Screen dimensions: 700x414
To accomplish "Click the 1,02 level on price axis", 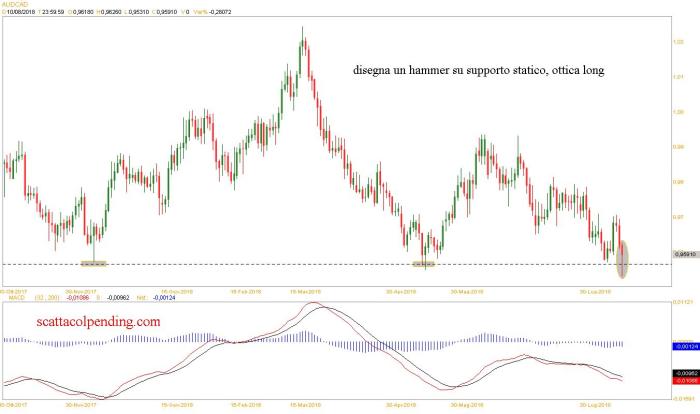I will coord(679,41).
